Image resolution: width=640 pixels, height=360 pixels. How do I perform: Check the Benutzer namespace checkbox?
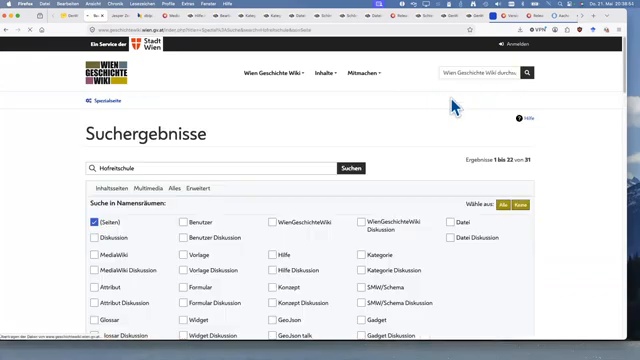click(183, 222)
